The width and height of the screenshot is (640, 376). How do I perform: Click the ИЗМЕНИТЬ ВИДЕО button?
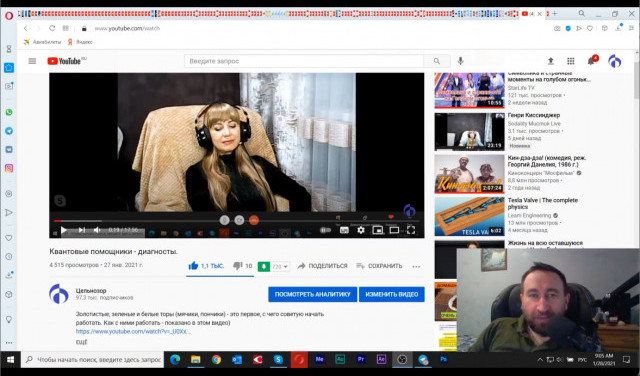[x=391, y=294]
